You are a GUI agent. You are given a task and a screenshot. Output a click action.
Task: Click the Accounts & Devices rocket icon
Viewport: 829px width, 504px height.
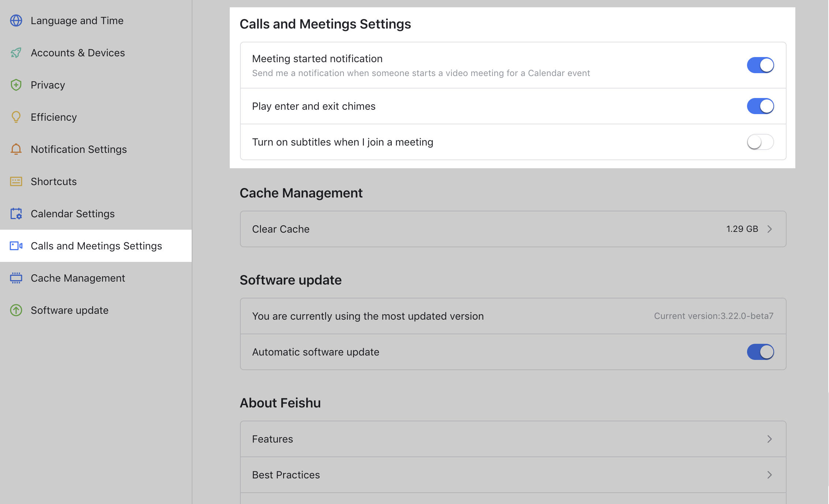[x=16, y=53]
